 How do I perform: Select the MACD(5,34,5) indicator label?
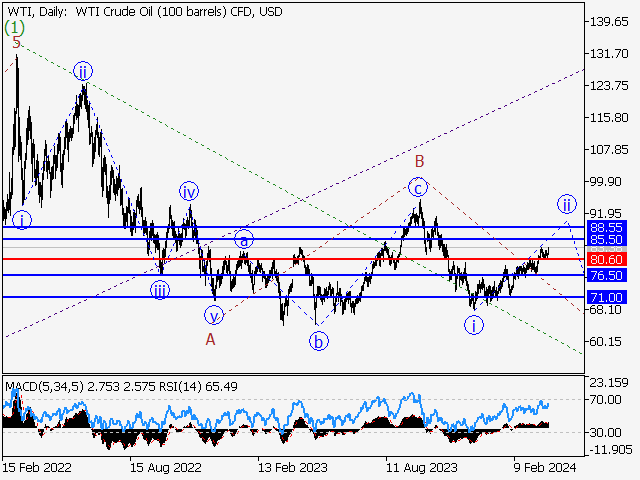[45, 386]
